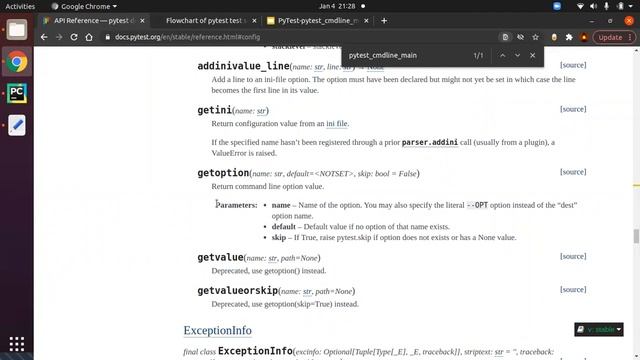The height and width of the screenshot is (360, 640).
Task: Open the text editor dock icon
Action: coord(17,125)
